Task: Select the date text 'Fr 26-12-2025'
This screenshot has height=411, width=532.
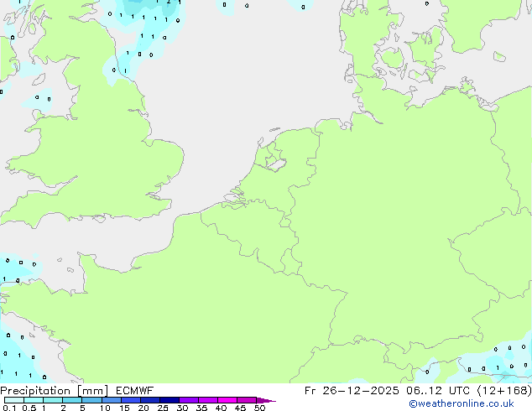Action: 352,391
